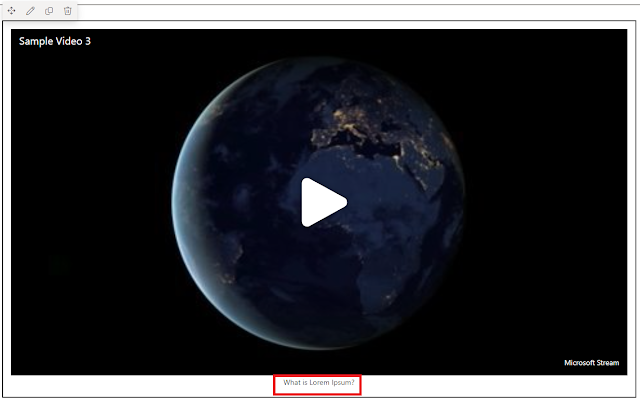Click the video caption text under player
The height and width of the screenshot is (403, 640).
[319, 383]
